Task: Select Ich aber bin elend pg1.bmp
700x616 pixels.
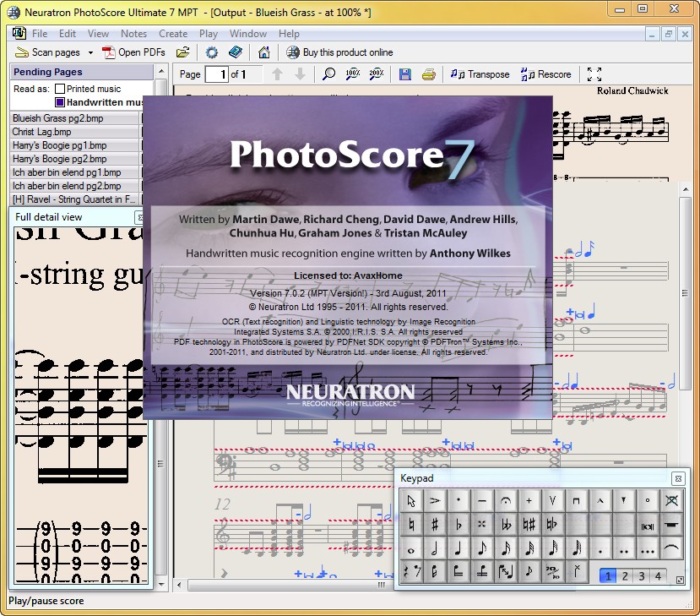Action: pyautogui.click(x=74, y=172)
